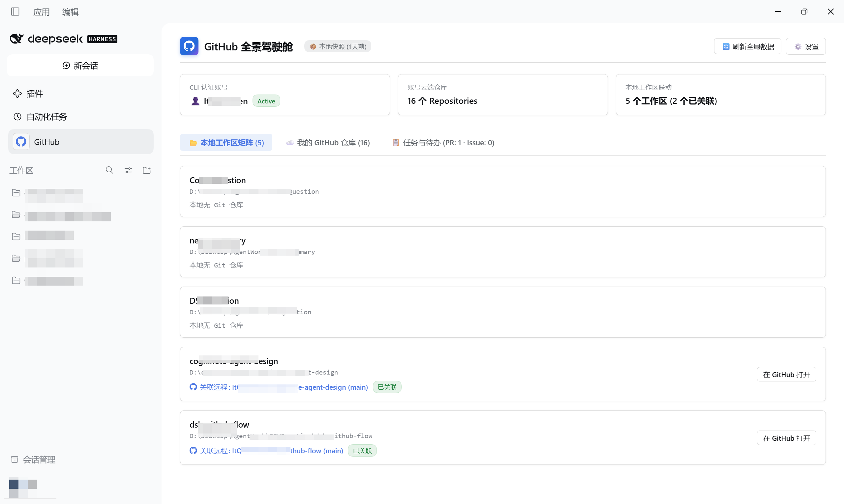
Task: Click the user avatar at sidebar bottom
Action: point(23,488)
